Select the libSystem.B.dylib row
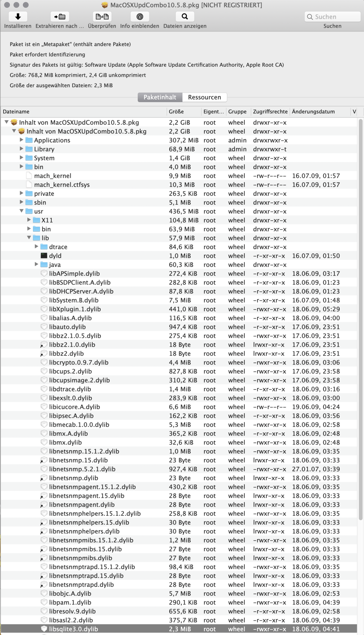Screen dimensions: 364x635 coord(179,300)
